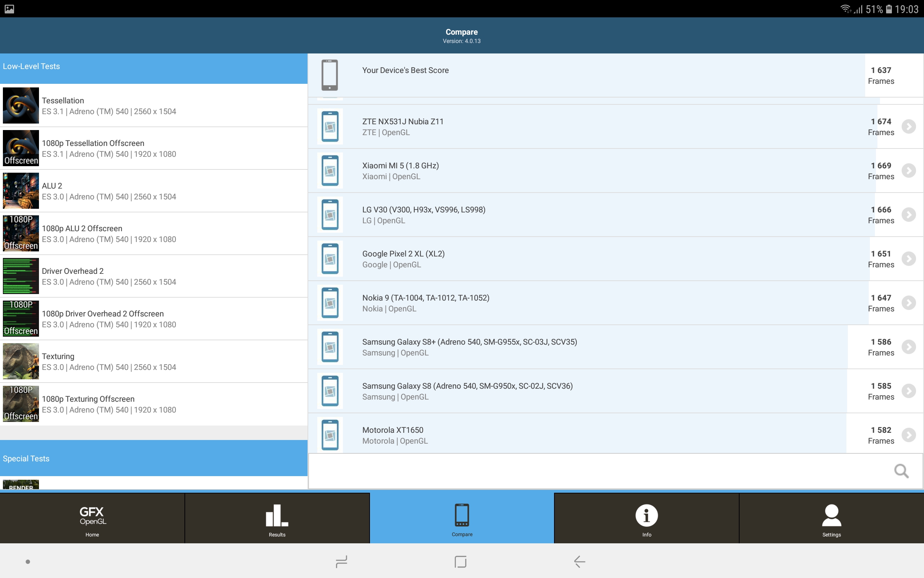Open the GFX OpenGL Home tab
924x578 pixels.
click(92, 518)
